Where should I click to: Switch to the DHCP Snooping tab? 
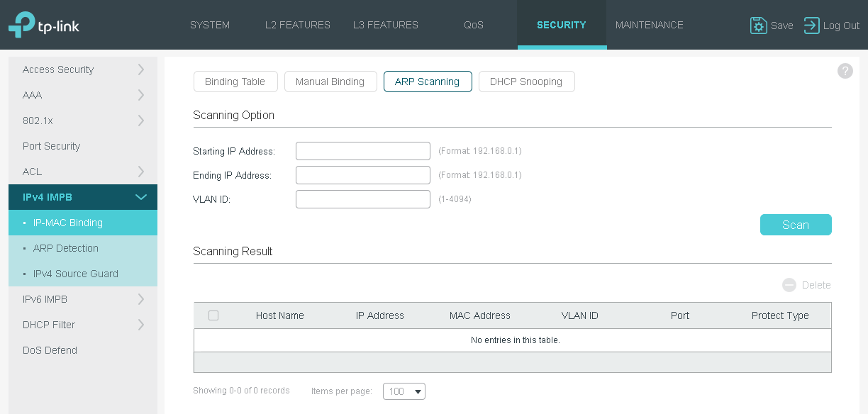(526, 82)
